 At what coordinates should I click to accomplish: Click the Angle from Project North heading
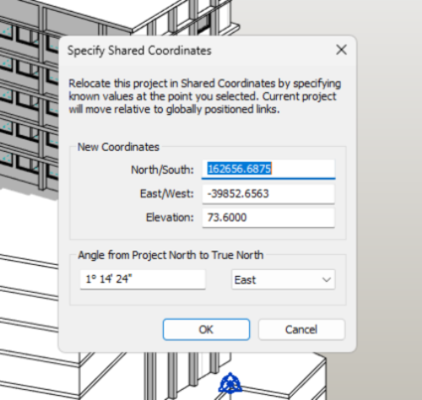[x=171, y=255]
